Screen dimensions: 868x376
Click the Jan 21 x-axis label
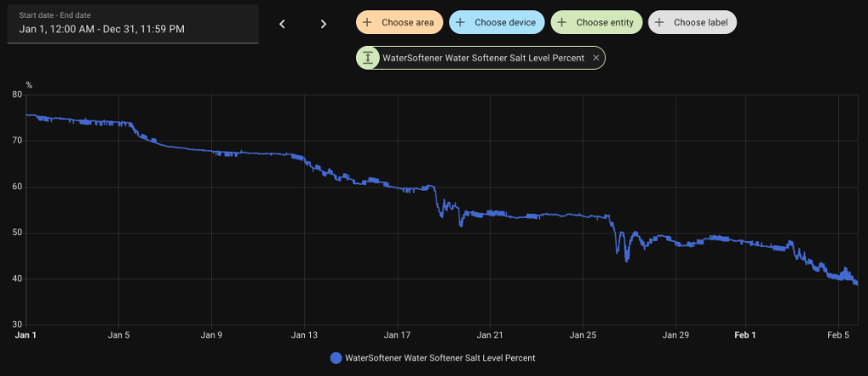(x=491, y=334)
